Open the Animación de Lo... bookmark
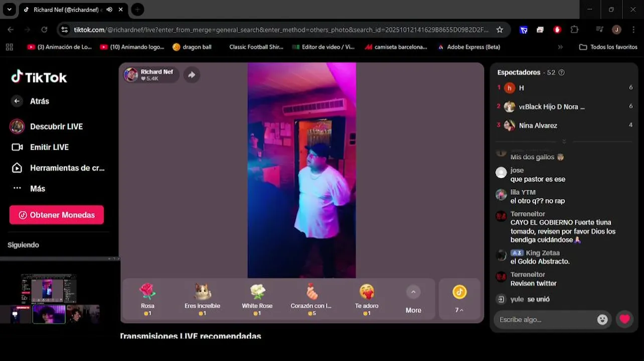 (60, 47)
